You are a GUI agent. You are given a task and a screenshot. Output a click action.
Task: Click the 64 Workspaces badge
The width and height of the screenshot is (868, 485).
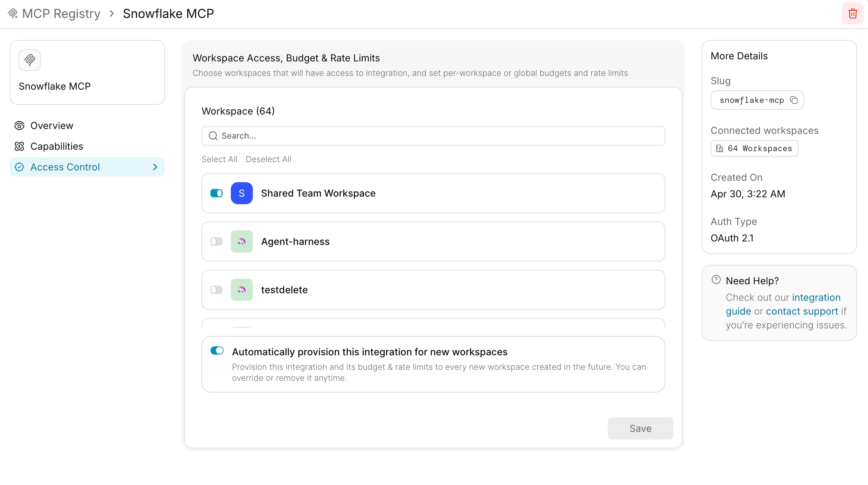click(754, 148)
